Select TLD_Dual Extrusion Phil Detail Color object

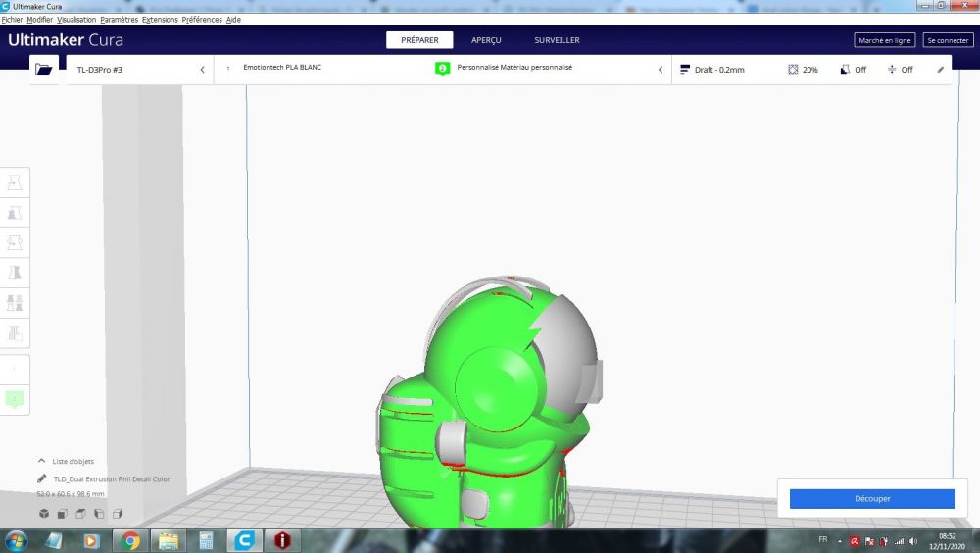click(x=112, y=479)
